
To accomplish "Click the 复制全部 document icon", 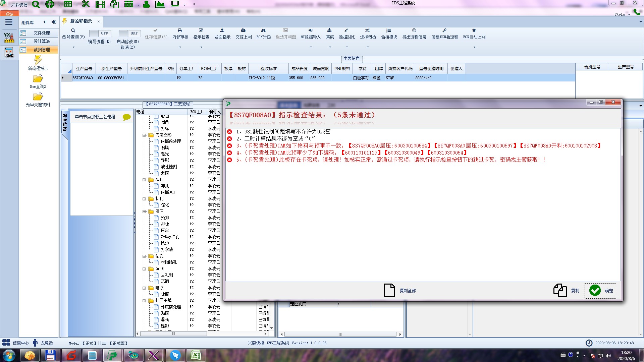I will pos(389,290).
